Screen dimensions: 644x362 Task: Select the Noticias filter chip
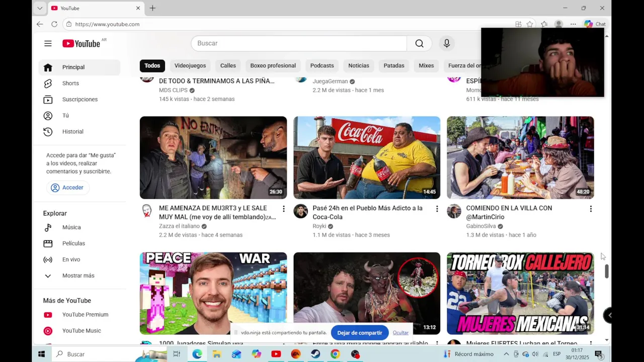click(359, 65)
